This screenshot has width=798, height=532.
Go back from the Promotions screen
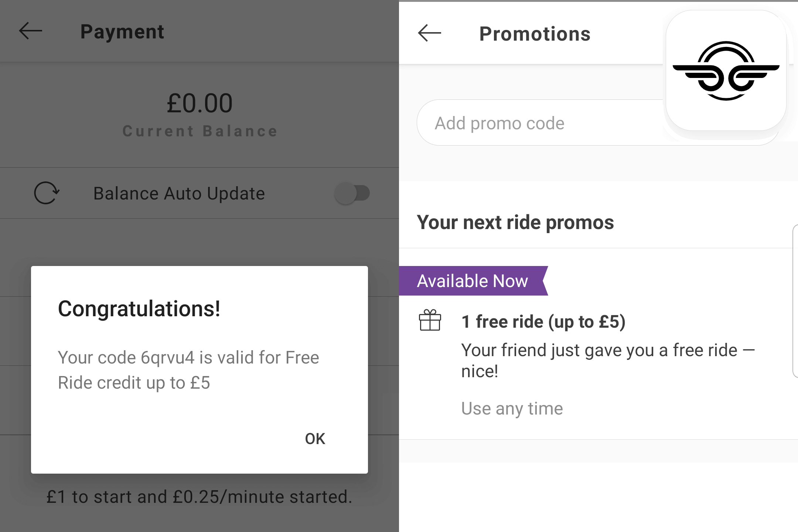pos(429,33)
